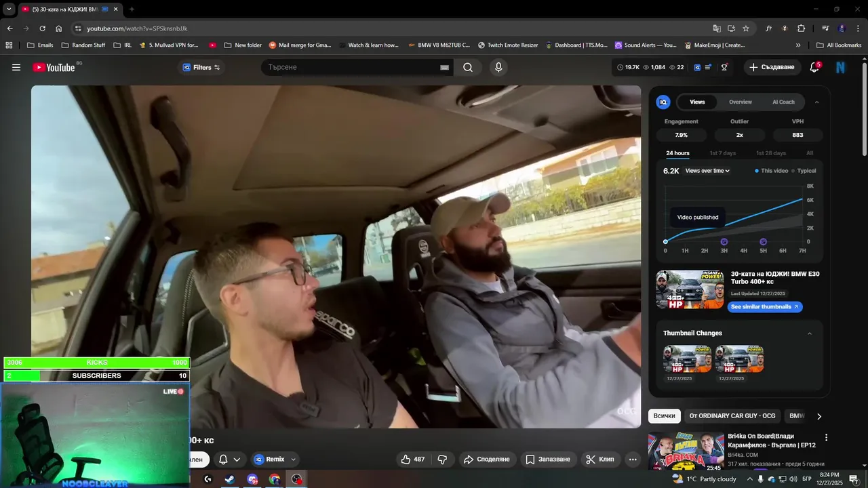The height and width of the screenshot is (488, 868).
Task: Start voice search with microphone
Action: [498, 67]
